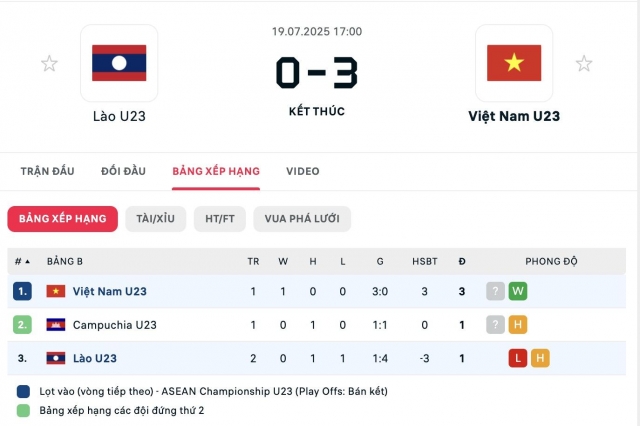Open the Campuchia U23 row in the standings
Viewport: 640px width, 426px height.
click(x=316, y=325)
